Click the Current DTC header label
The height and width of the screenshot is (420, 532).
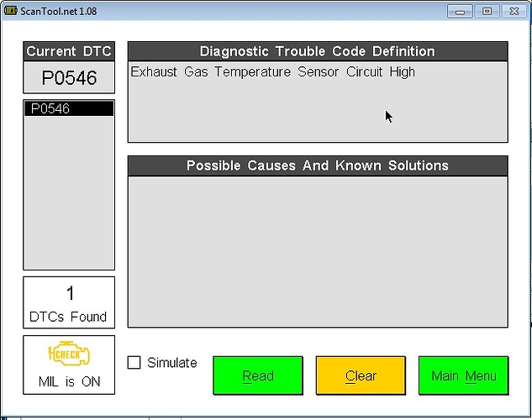pyautogui.click(x=69, y=51)
